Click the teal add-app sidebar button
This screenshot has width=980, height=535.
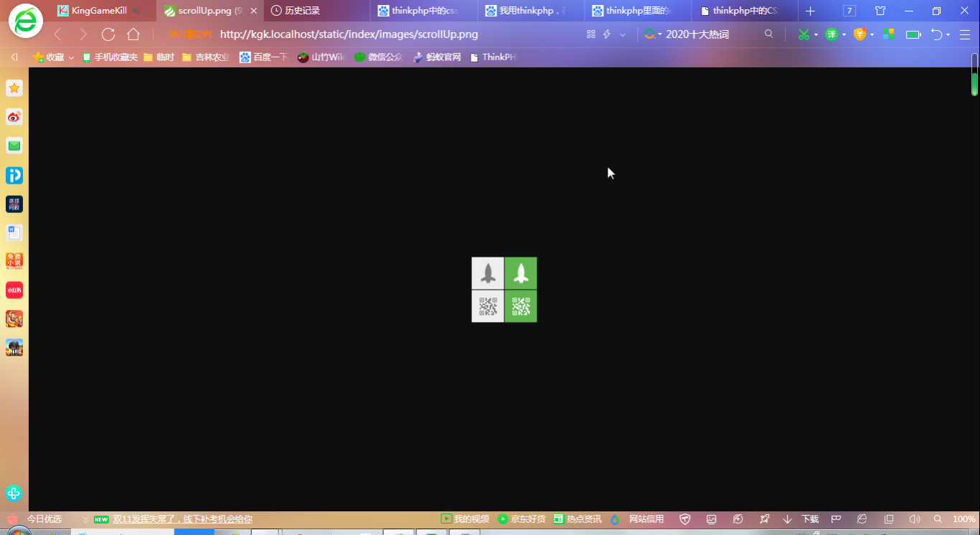[14, 493]
